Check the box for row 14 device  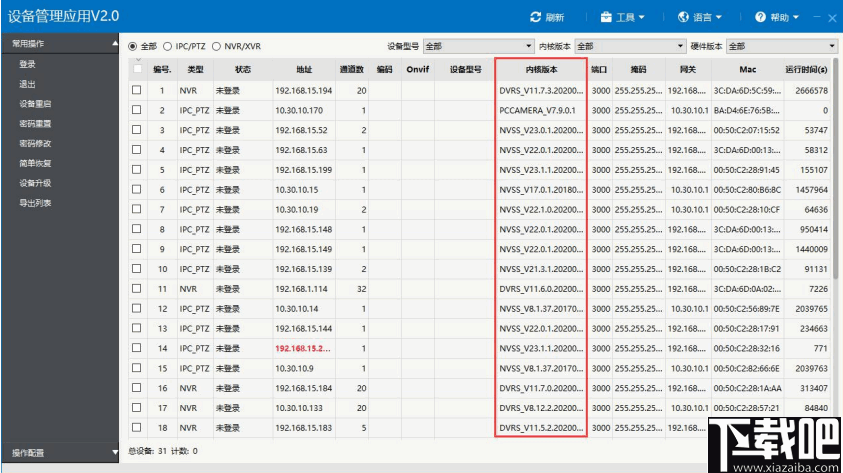pyautogui.click(x=137, y=348)
